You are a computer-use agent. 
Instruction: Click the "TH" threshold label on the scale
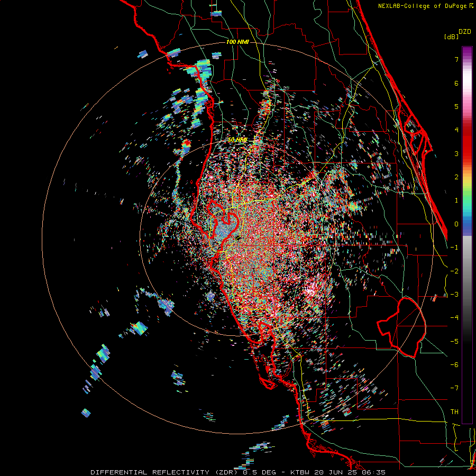pos(454,412)
